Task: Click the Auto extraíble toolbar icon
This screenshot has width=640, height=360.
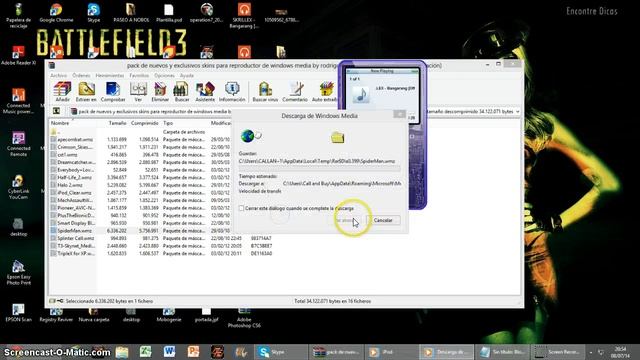Action: click(x=325, y=92)
